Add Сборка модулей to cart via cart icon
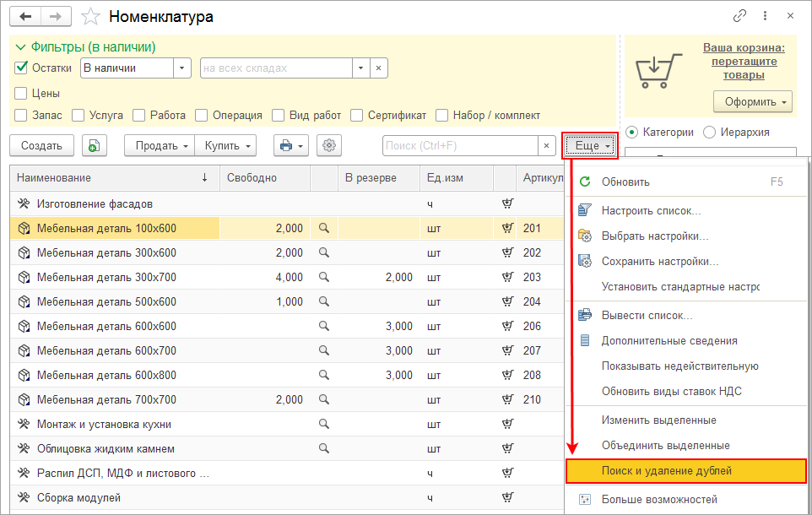 [x=507, y=497]
